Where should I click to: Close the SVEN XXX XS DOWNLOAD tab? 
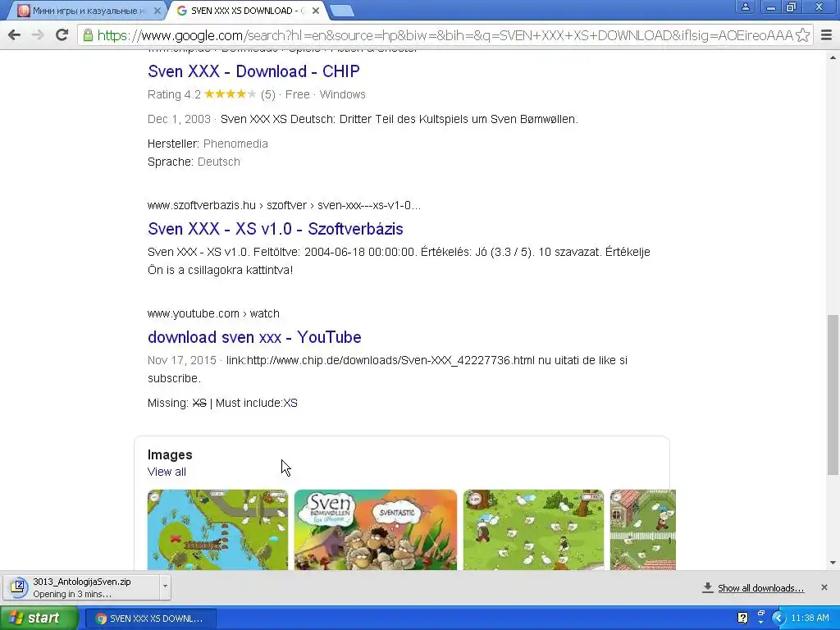(316, 10)
